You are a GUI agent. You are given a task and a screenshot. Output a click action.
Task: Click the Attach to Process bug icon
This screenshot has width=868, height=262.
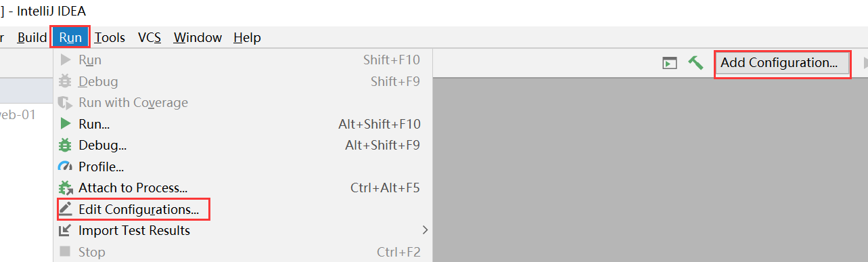(65, 188)
